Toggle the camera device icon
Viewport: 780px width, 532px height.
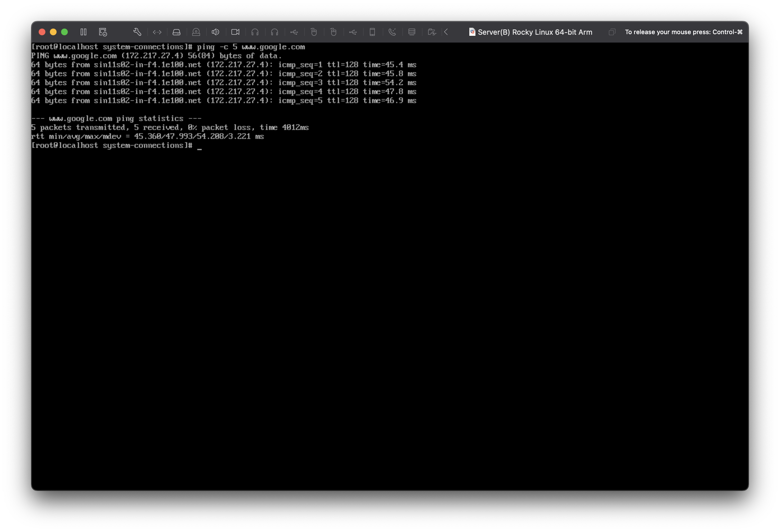coord(235,32)
